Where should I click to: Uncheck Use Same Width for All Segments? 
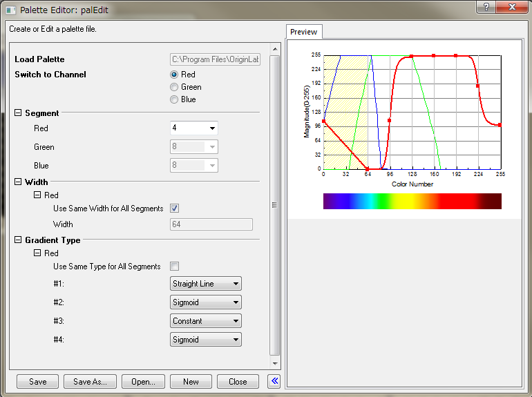point(175,208)
